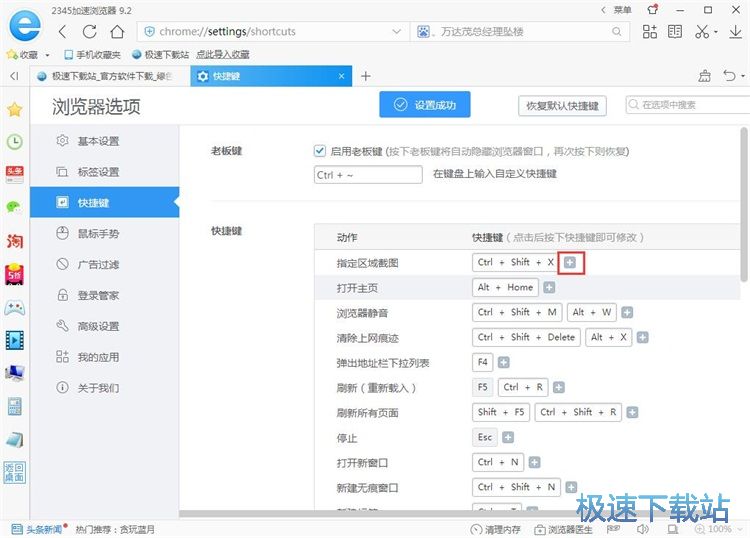
Task: Switch to the 极速下载站 tab
Action: click(x=110, y=76)
